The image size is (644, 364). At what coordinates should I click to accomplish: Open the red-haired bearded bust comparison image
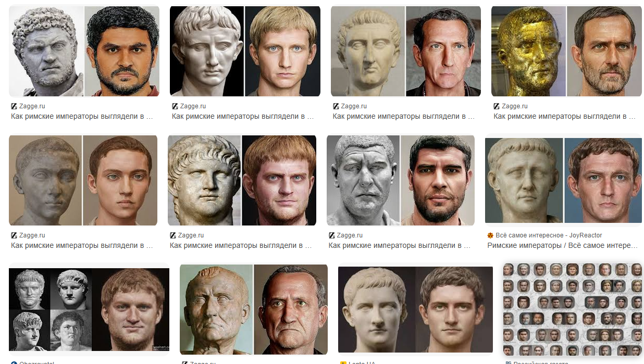(242, 180)
